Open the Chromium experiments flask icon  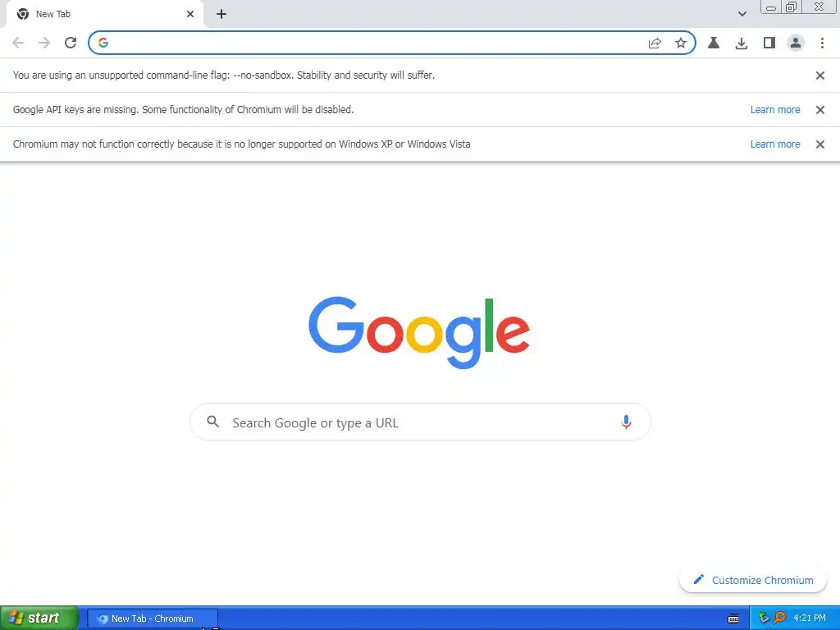713,43
